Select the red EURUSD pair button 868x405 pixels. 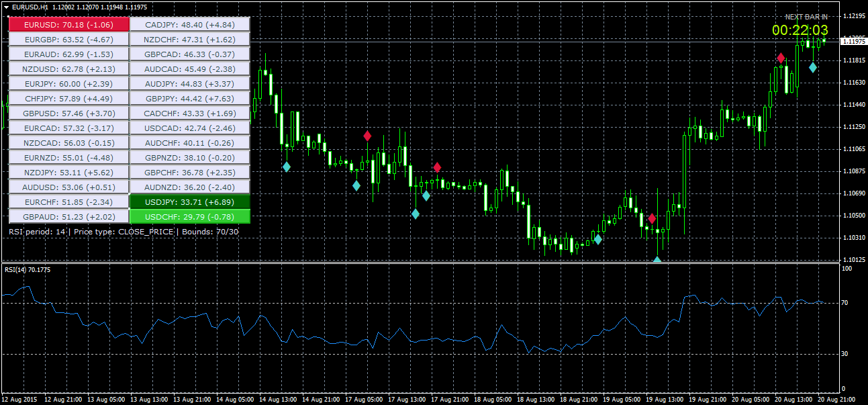[68, 24]
